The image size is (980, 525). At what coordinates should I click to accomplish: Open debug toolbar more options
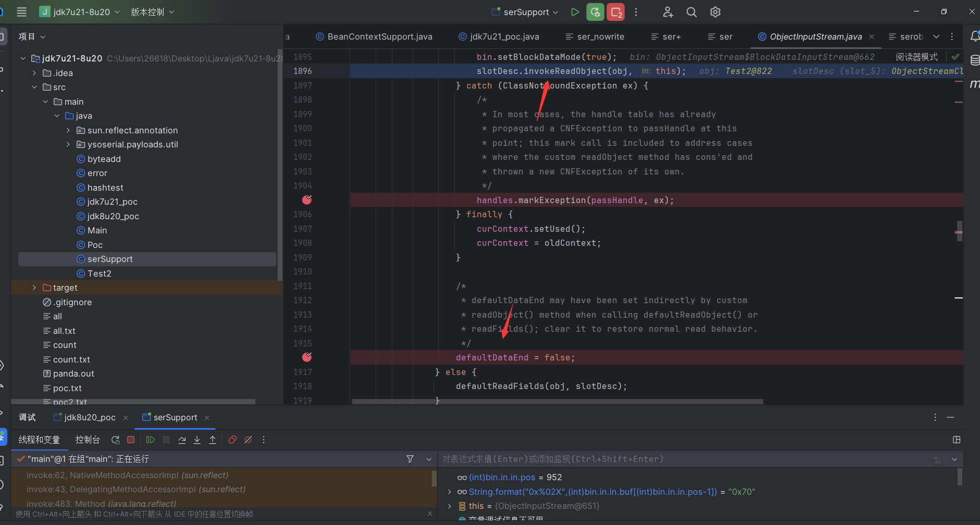pos(264,440)
